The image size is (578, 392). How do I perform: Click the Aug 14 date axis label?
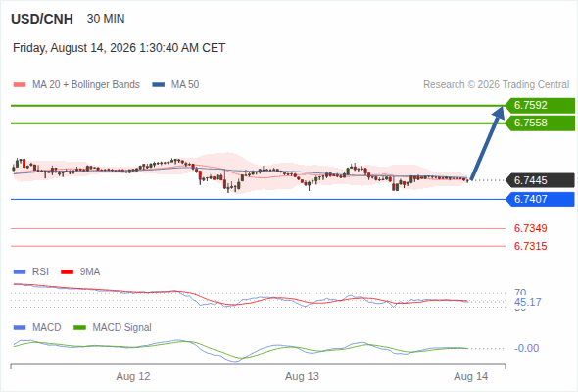(471, 377)
